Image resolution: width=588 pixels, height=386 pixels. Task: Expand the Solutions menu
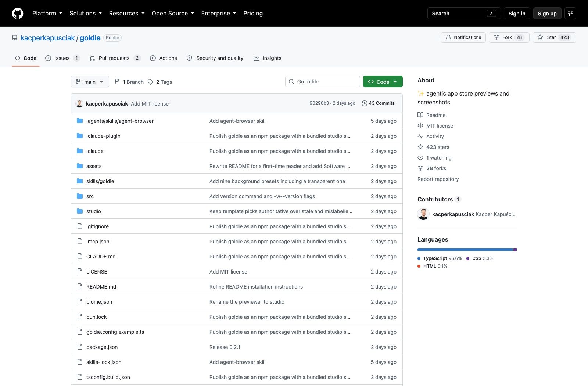(86, 13)
